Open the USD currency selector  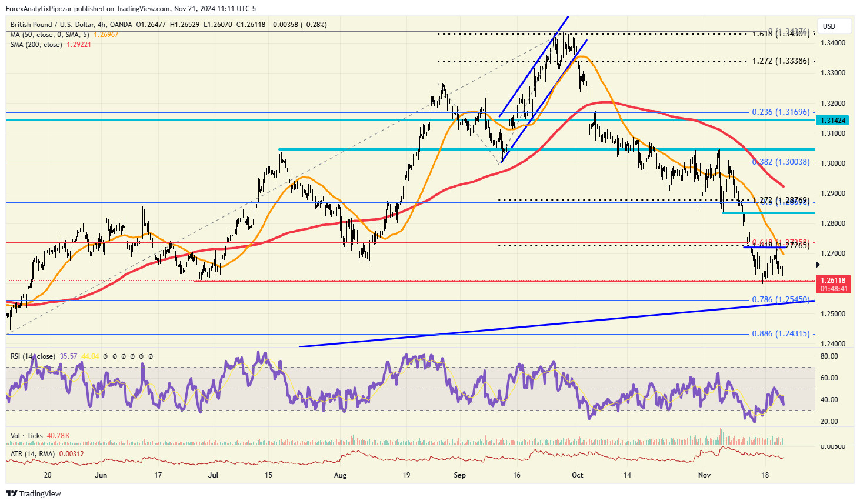[835, 26]
